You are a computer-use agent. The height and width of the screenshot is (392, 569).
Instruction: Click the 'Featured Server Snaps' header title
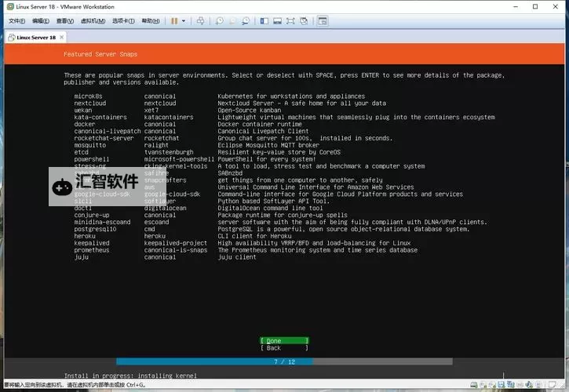pyautogui.click(x=100, y=54)
